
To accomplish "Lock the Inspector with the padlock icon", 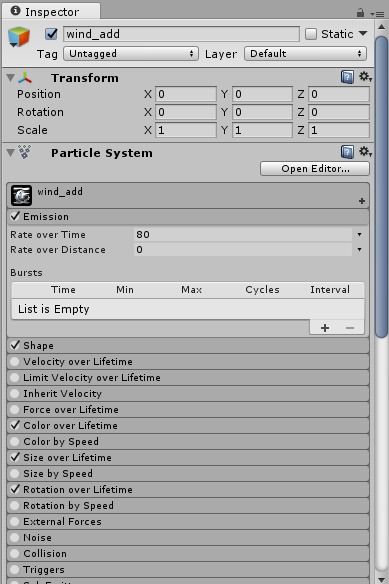I will [x=360, y=13].
